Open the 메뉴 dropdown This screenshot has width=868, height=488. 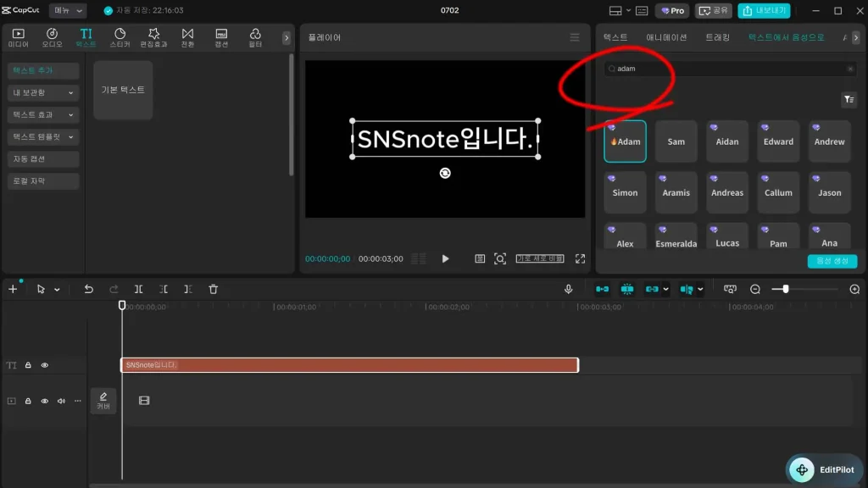68,10
